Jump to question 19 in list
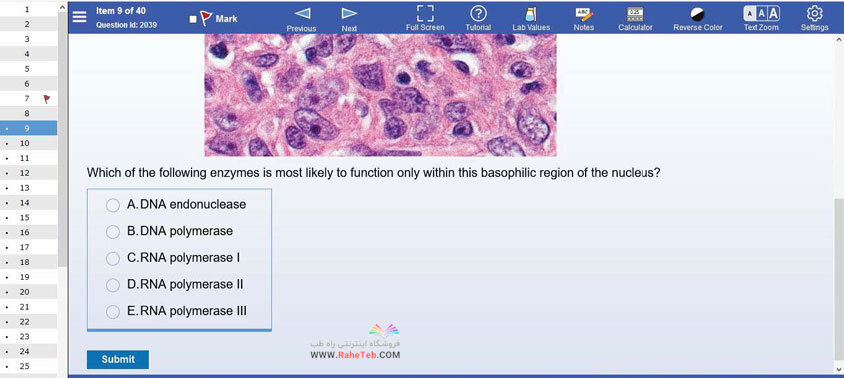The width and height of the screenshot is (844, 378). tap(29, 277)
